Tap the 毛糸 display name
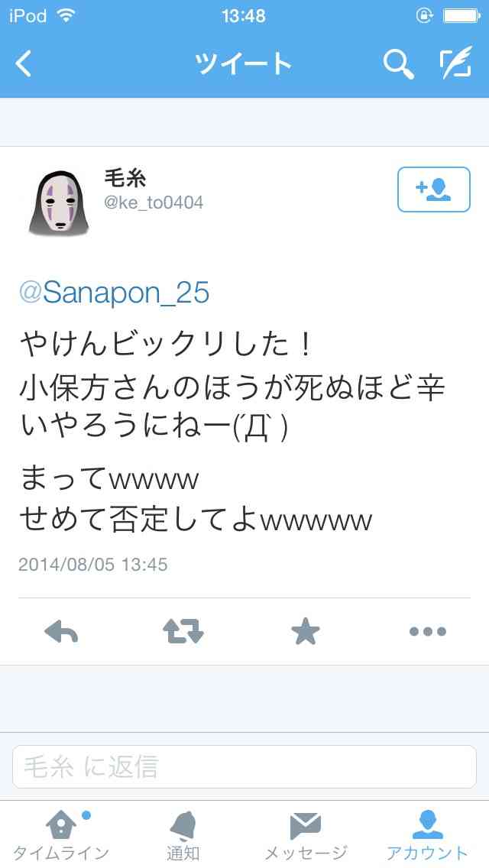The height and width of the screenshot is (868, 489). [x=125, y=178]
